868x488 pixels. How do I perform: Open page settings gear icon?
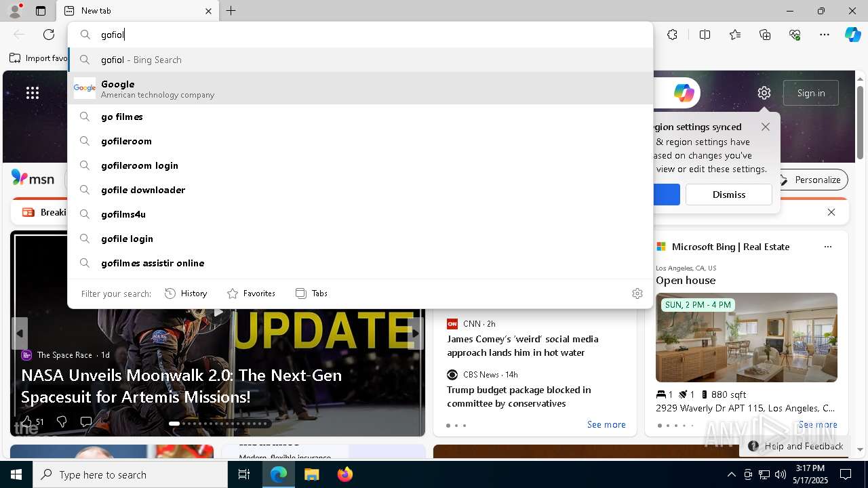(764, 93)
